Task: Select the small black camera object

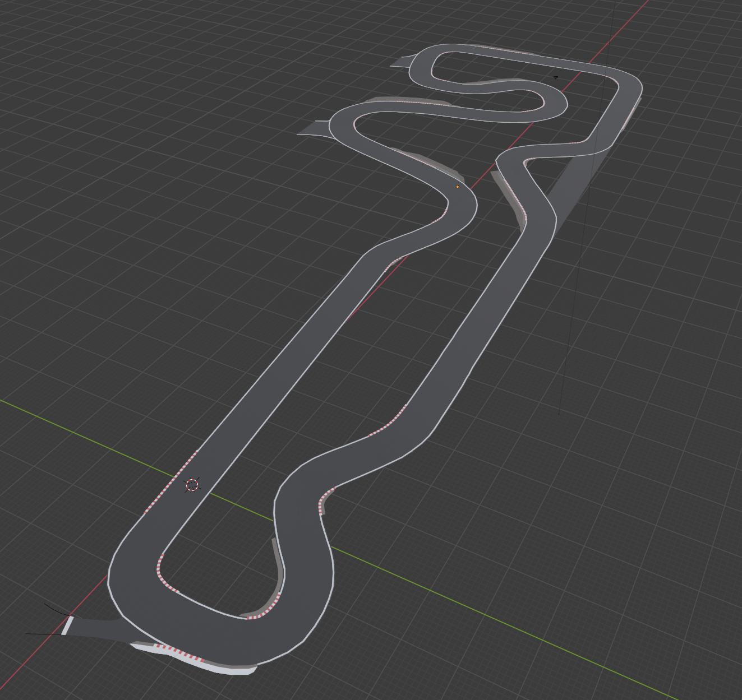Action: (x=556, y=77)
